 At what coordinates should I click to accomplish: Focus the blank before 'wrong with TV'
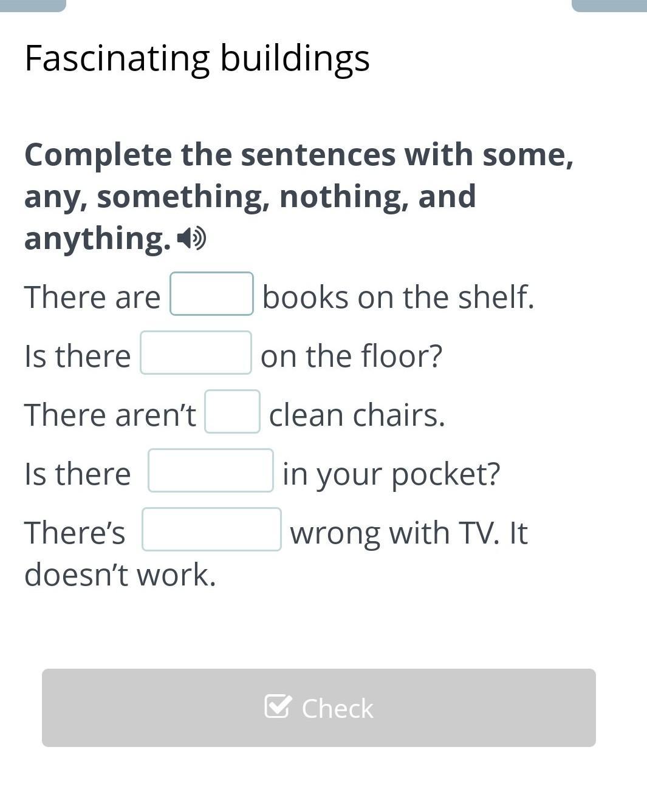(211, 530)
